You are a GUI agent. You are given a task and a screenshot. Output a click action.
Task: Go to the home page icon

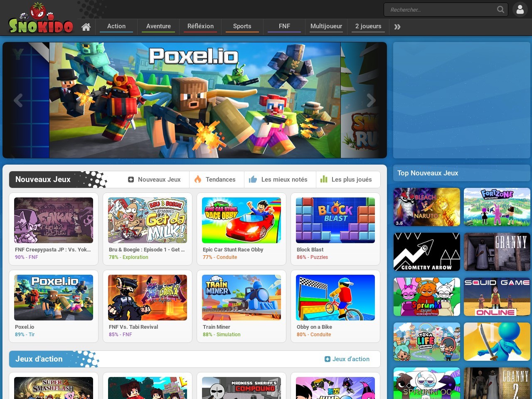tap(86, 27)
